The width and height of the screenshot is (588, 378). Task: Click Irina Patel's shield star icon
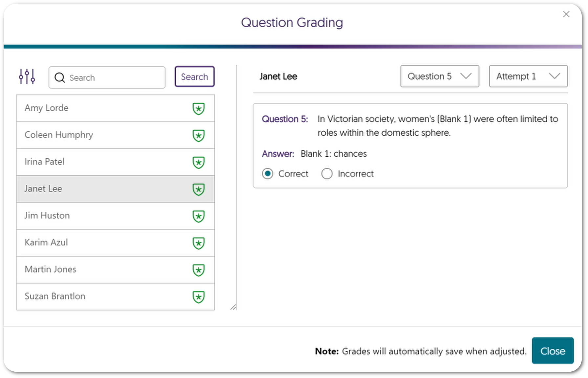[x=198, y=162]
